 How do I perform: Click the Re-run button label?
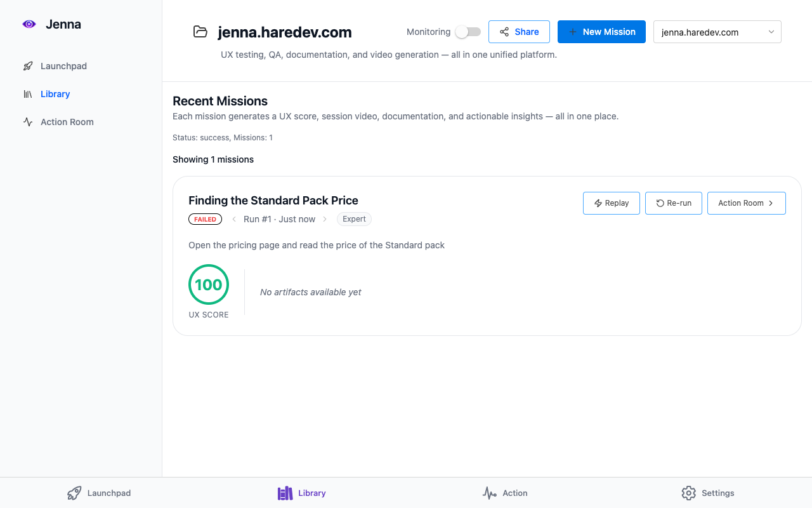679,203
